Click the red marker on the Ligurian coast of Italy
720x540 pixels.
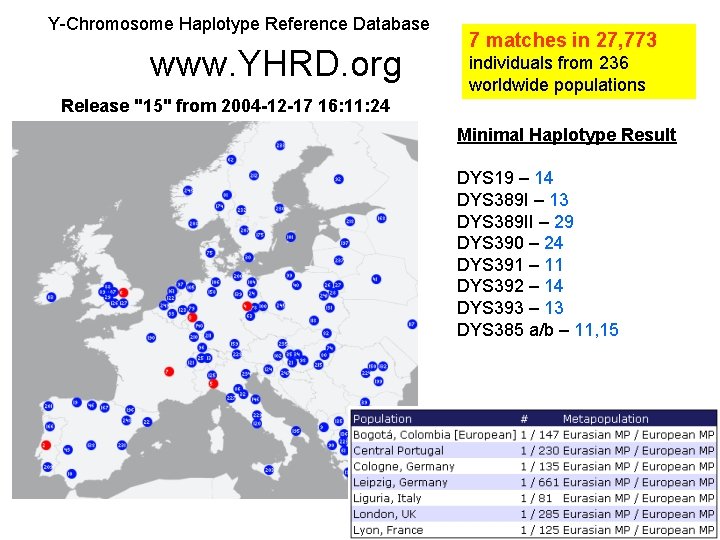(x=213, y=384)
